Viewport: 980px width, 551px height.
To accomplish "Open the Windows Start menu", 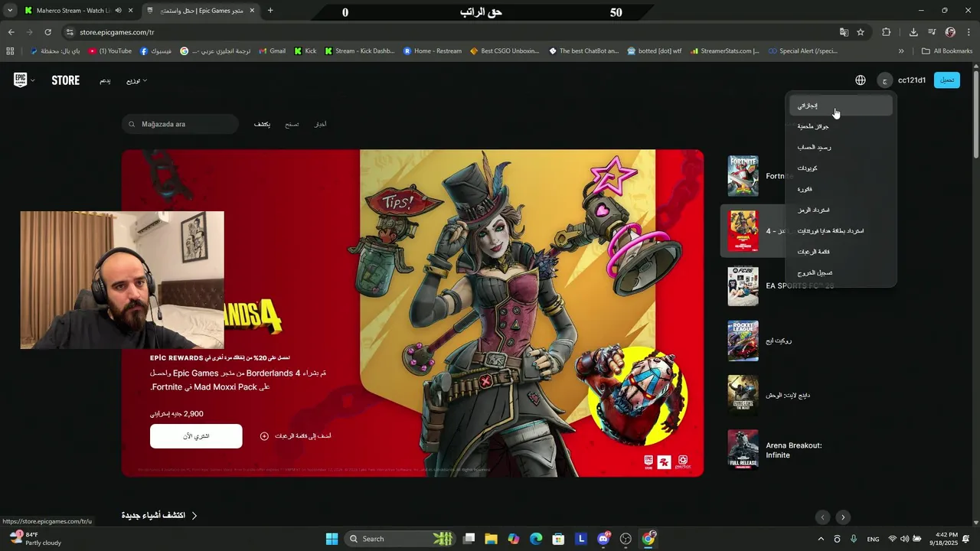I will 332,539.
